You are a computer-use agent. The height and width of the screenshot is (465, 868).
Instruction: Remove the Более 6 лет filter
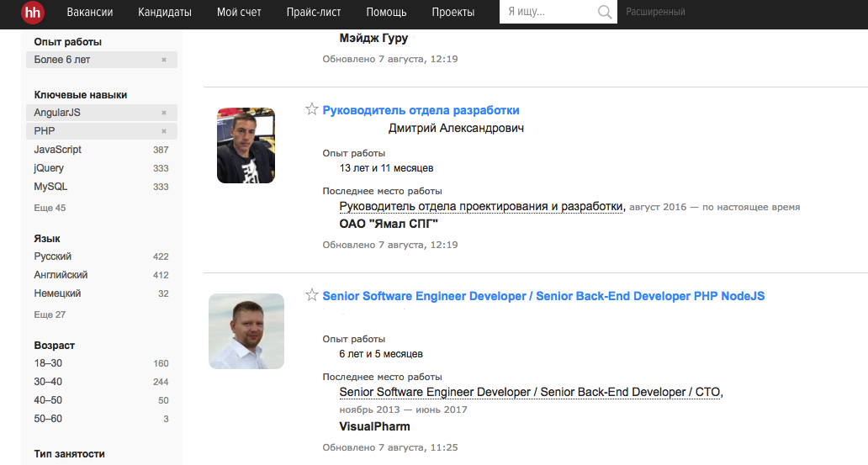(x=164, y=61)
